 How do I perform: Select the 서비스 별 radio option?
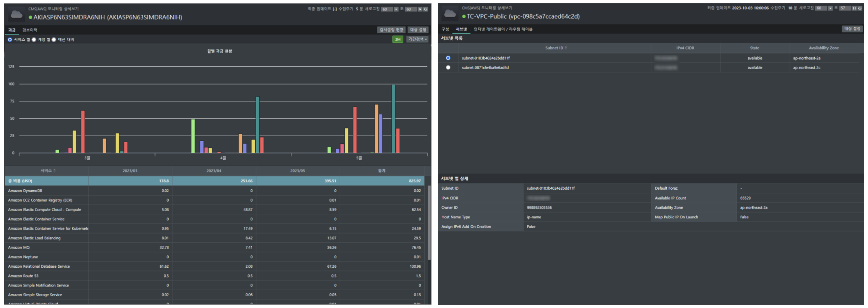10,40
